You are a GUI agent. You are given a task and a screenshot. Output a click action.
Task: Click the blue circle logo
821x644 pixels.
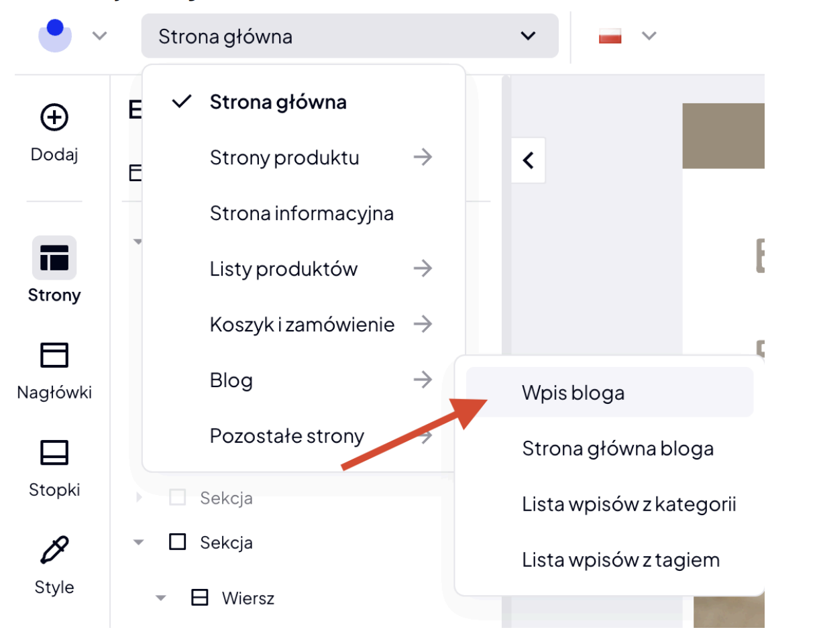coord(55,35)
